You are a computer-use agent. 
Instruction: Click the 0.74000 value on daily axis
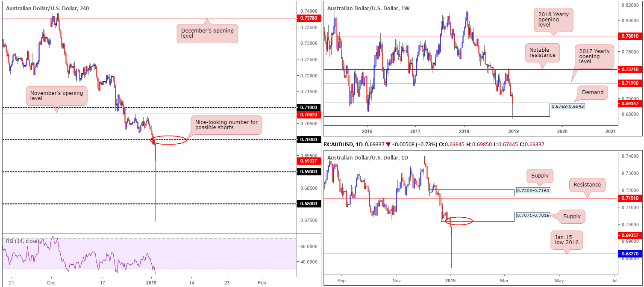pyautogui.click(x=630, y=156)
